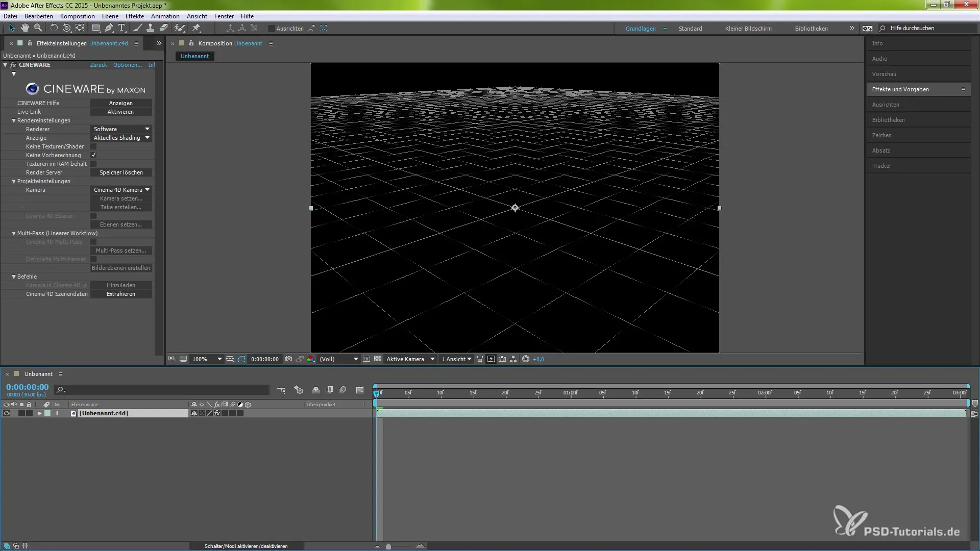Switch to the Standard workspace
Image resolution: width=980 pixels, height=551 pixels.
coord(690,29)
